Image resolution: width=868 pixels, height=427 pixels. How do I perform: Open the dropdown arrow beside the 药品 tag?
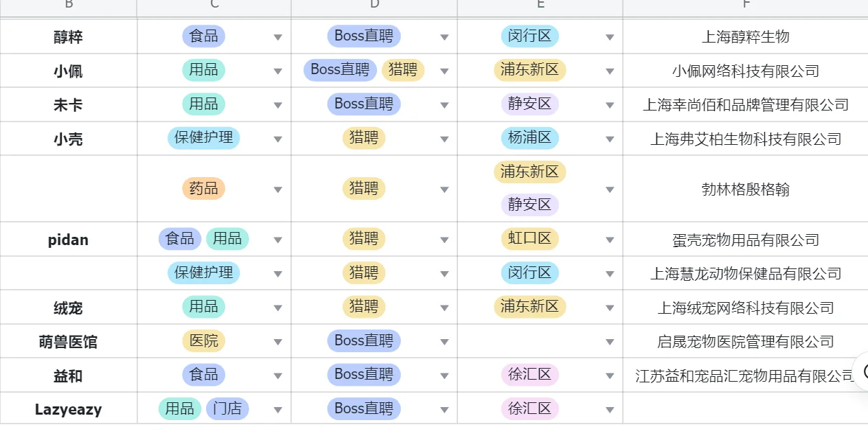(x=277, y=189)
